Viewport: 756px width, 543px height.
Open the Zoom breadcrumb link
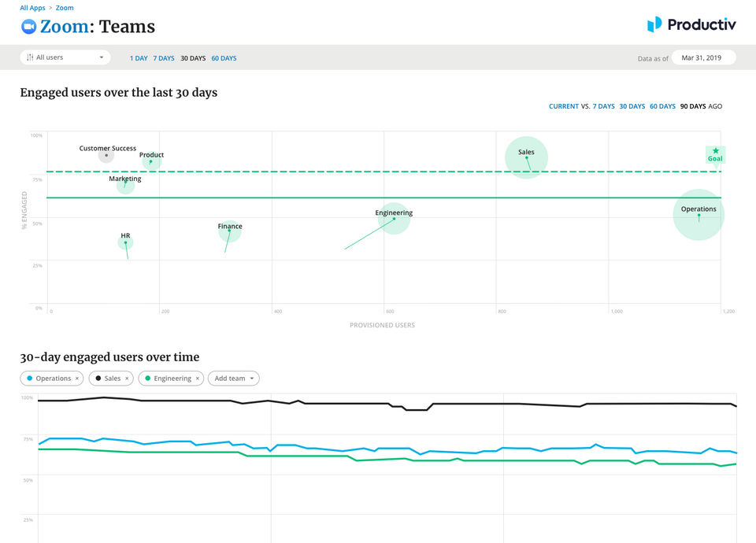click(65, 8)
